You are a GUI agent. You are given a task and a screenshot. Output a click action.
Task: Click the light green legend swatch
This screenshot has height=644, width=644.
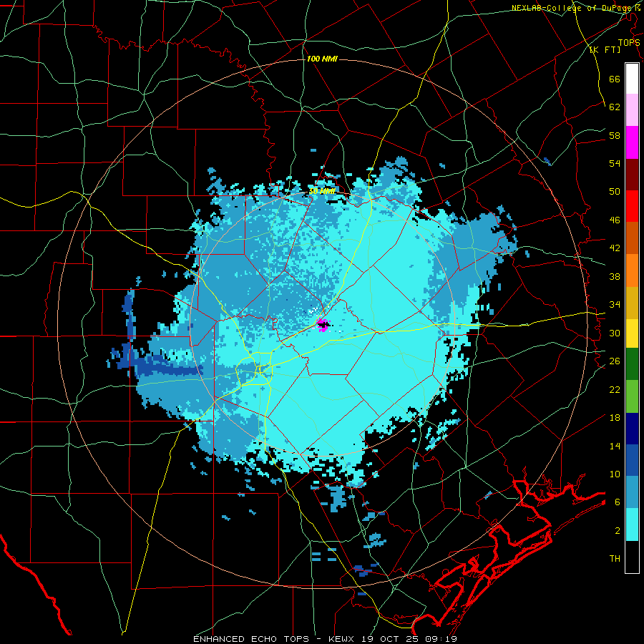(x=632, y=396)
